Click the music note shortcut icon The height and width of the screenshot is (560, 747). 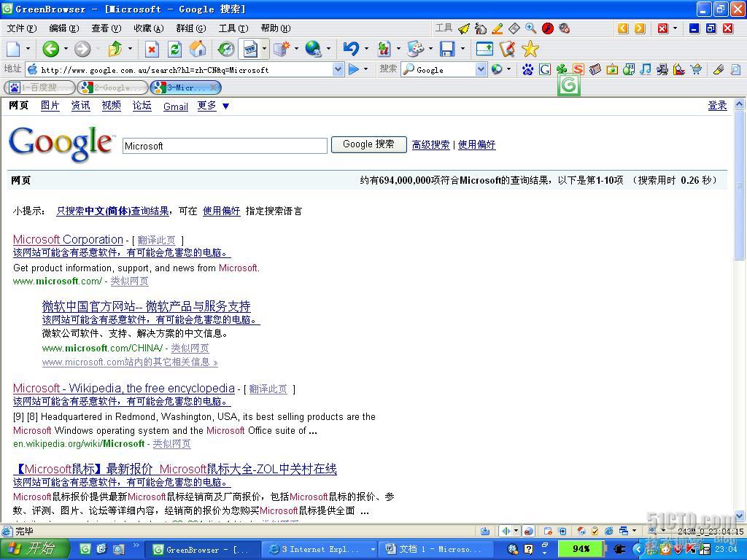646,69
